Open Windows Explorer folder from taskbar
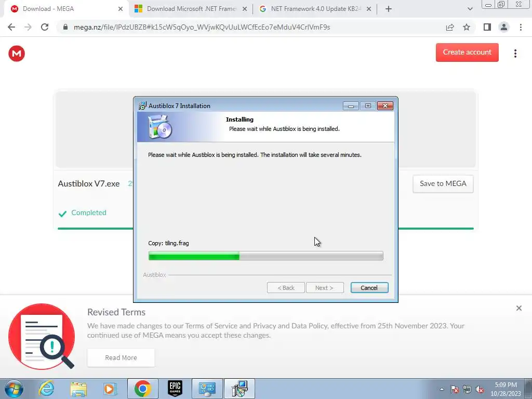Screen dimensions: 532x399 [x=78, y=389]
